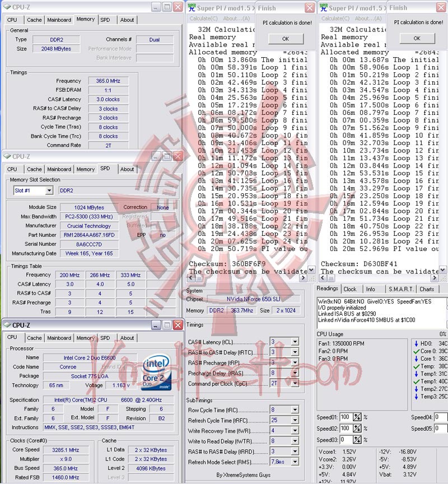Viewport: 448px width, 484px height.
Task: Click the spin button next to Speed02
Action: 357,429
